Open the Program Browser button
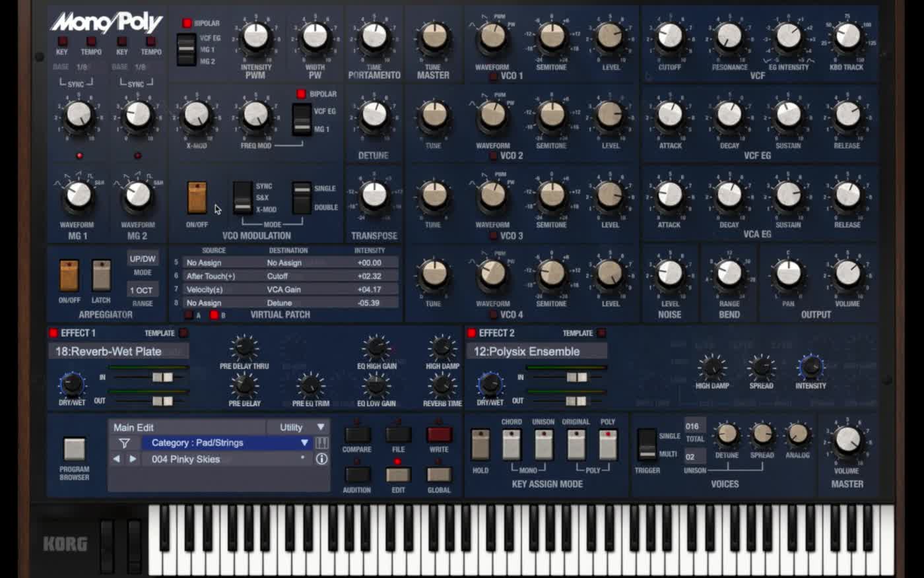The height and width of the screenshot is (578, 924). pos(74,449)
